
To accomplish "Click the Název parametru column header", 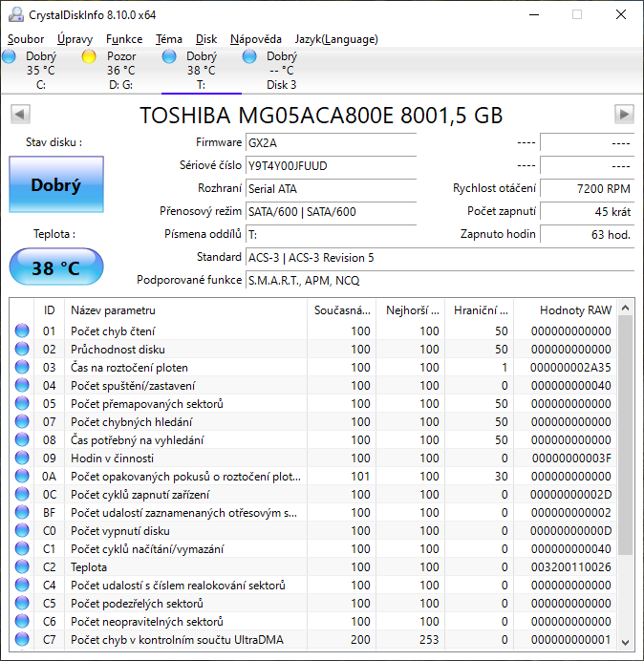I will (x=113, y=310).
